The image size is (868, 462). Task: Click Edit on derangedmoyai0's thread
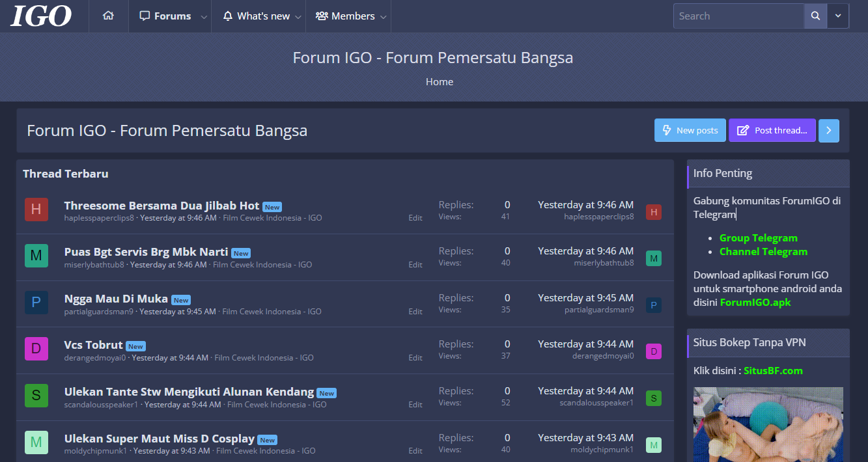[x=415, y=358]
